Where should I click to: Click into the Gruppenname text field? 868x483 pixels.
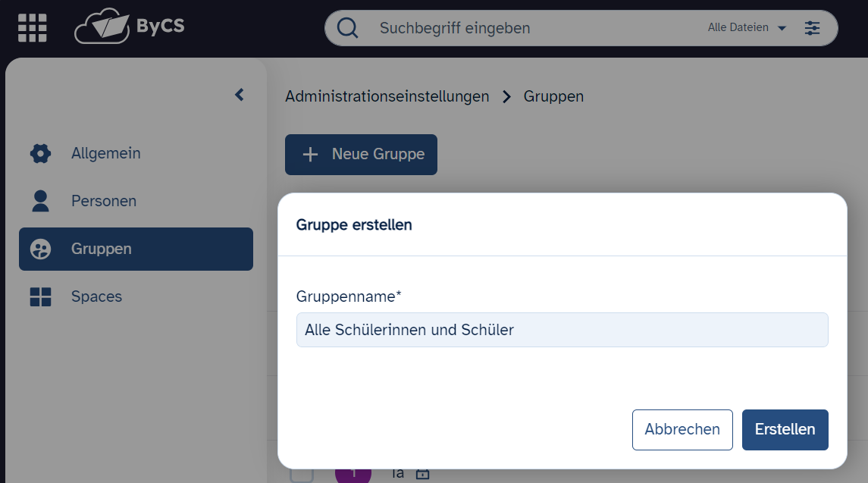tap(562, 330)
